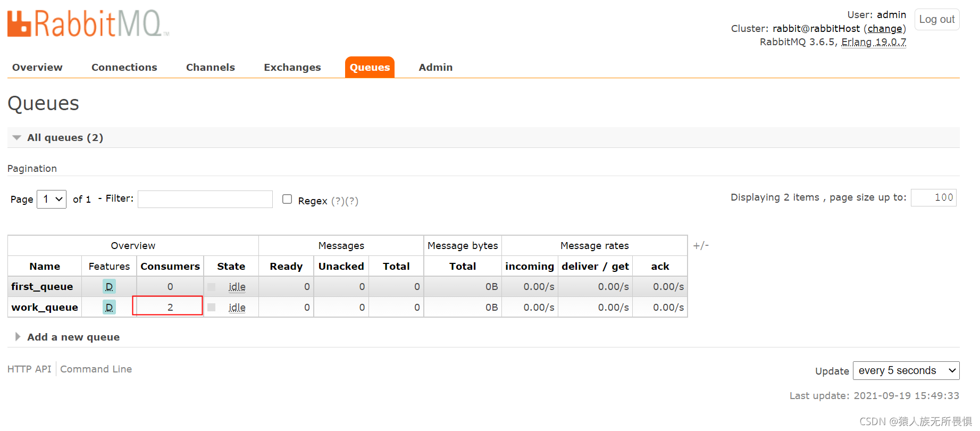Sort by the Message bytes Total header
This screenshot has height=431, width=980.
pyautogui.click(x=463, y=266)
